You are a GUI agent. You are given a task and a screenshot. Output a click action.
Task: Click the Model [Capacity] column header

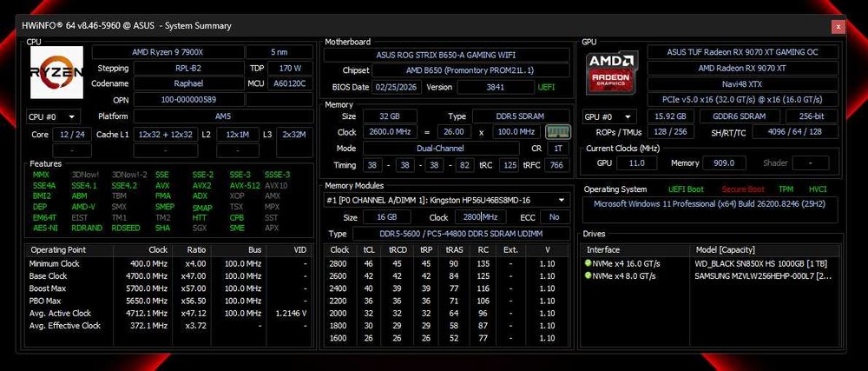pyautogui.click(x=765, y=249)
